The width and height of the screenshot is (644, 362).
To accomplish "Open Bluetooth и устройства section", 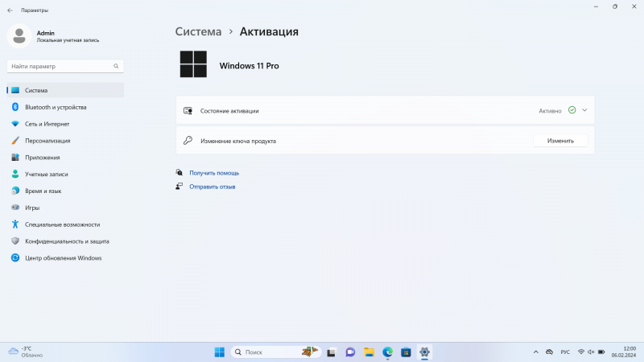I will click(x=65, y=107).
